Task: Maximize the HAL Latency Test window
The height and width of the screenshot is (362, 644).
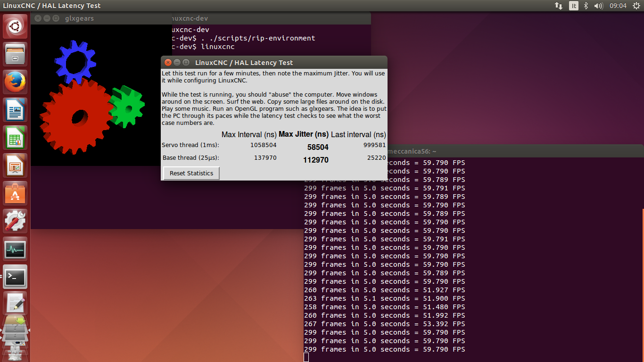Action: pos(186,62)
